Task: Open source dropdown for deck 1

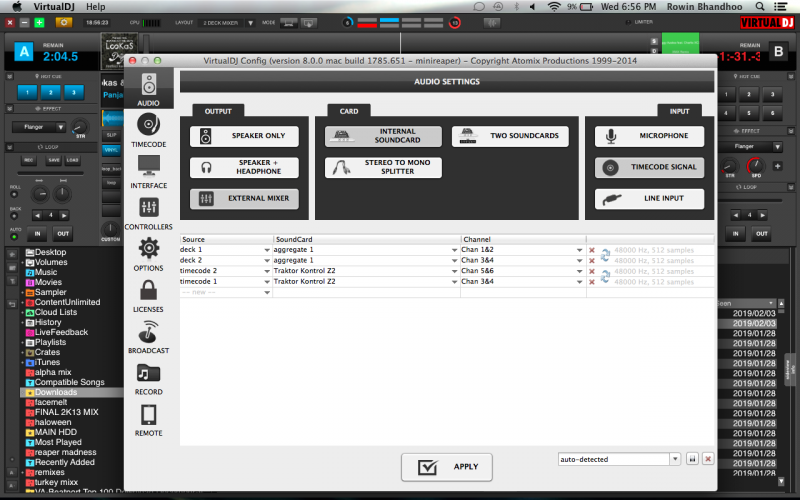Action: (x=267, y=250)
